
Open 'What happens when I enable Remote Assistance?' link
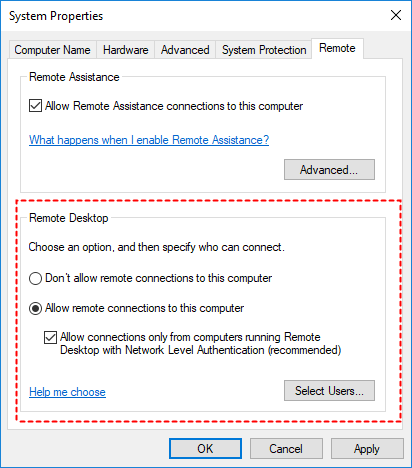pos(149,140)
